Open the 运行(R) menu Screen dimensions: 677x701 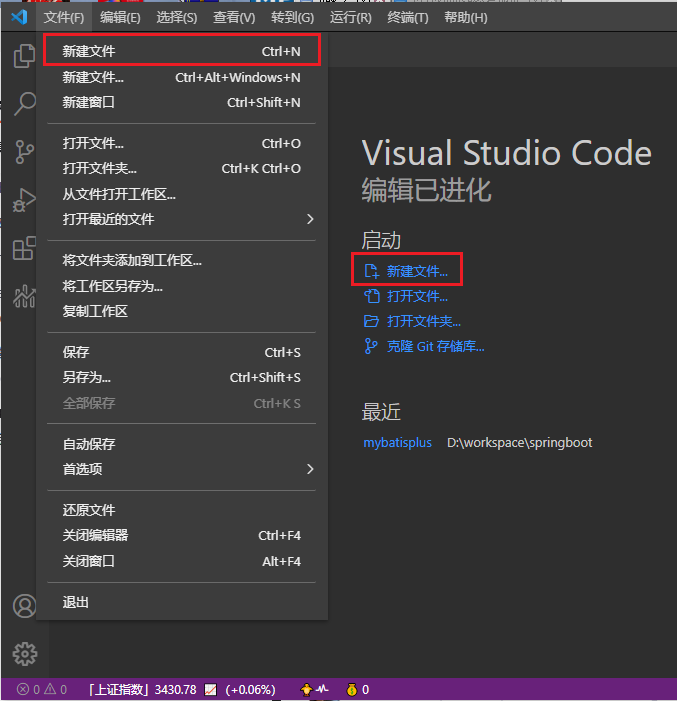351,17
